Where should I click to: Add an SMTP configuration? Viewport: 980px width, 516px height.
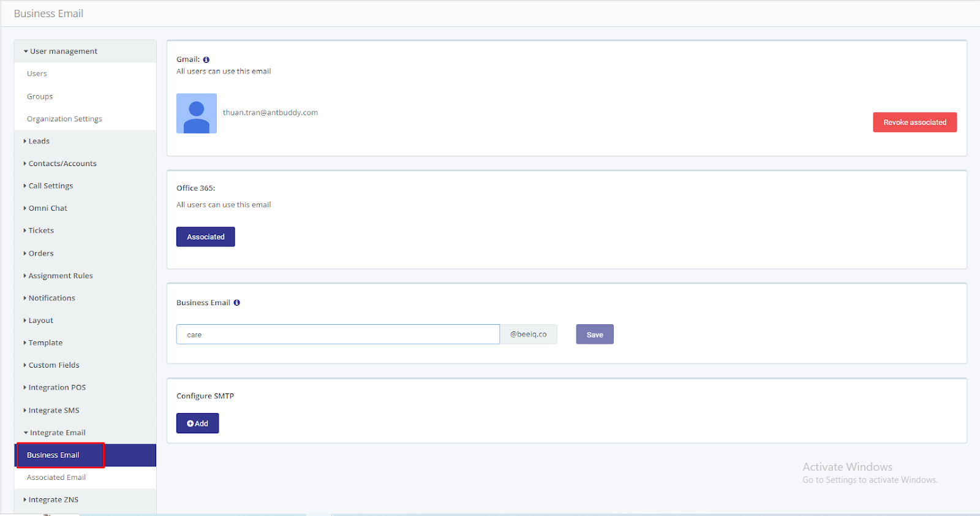click(x=197, y=423)
